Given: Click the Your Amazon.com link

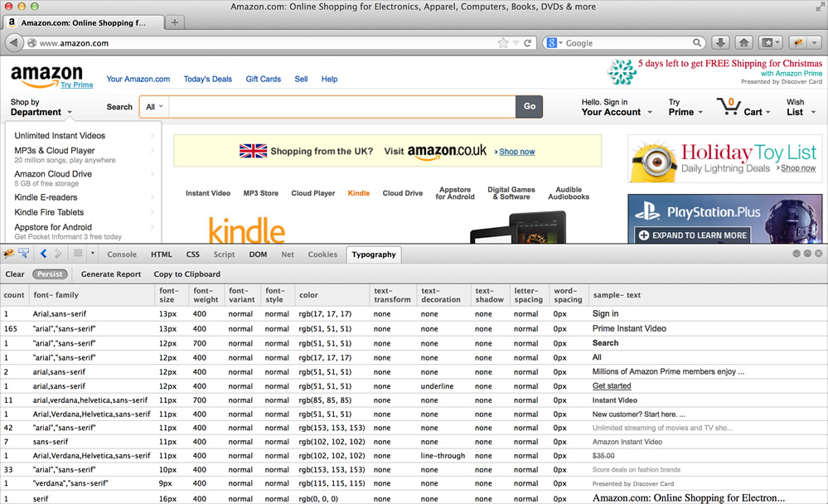Looking at the screenshot, I should [138, 80].
